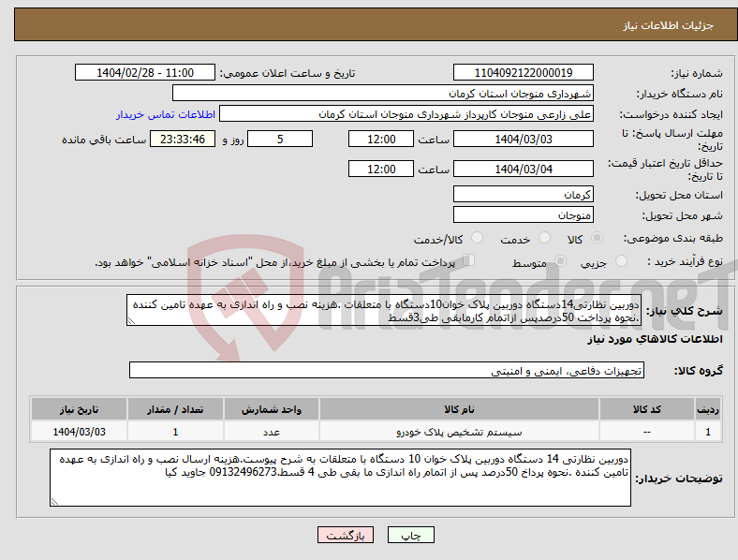Click the delivery province field کرمان
The width and height of the screenshot is (738, 560).
(523, 194)
